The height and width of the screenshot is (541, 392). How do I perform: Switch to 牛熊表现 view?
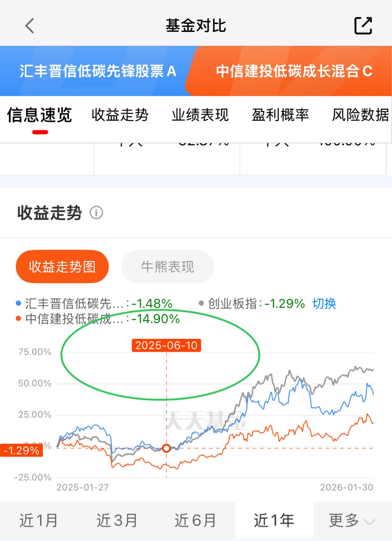167,267
